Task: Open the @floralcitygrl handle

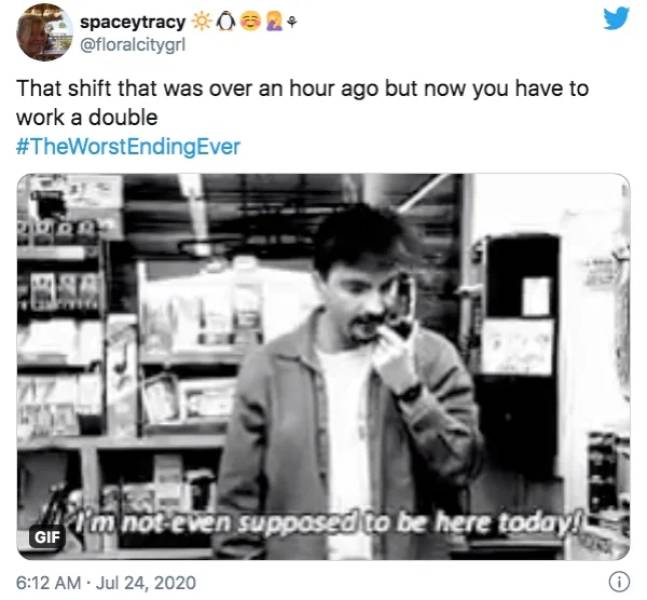Action: tap(132, 45)
